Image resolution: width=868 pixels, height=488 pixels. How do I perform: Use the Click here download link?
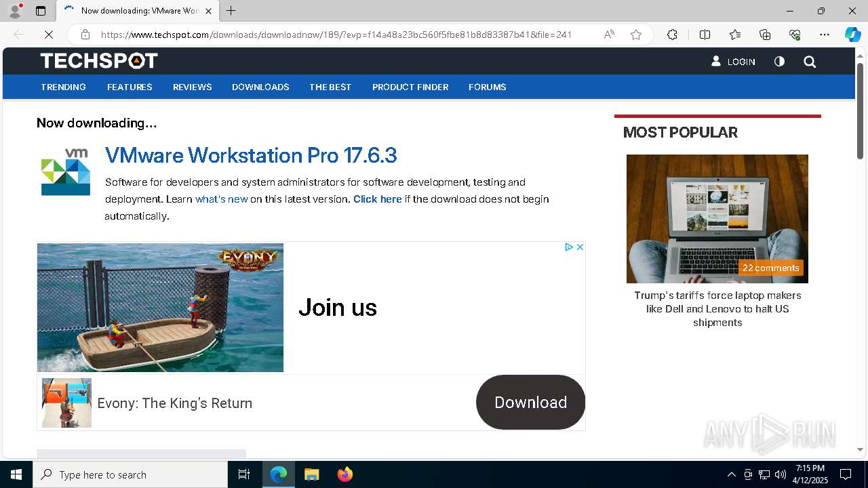pyautogui.click(x=378, y=199)
